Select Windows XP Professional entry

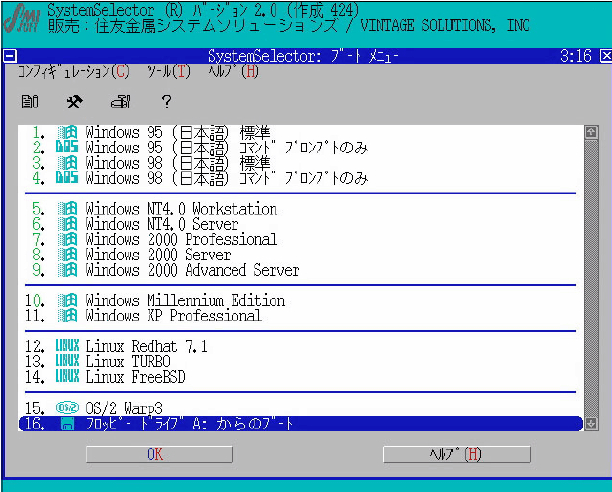click(x=301, y=316)
